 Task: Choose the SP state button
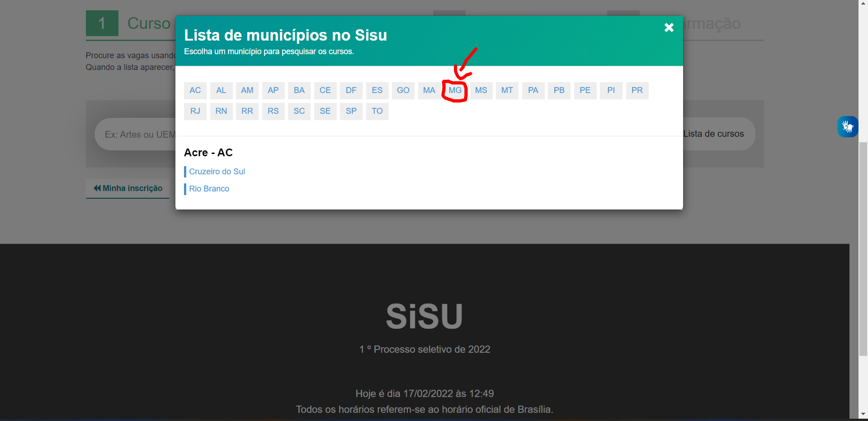point(351,111)
